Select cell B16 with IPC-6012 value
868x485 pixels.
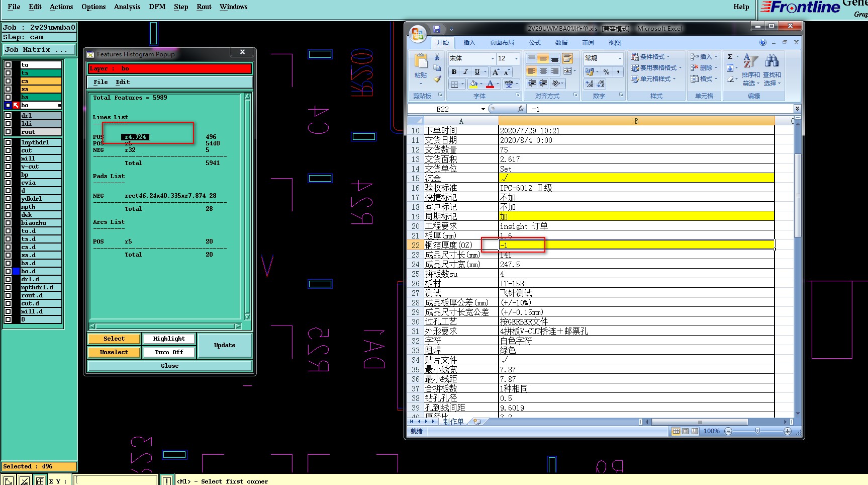pos(636,188)
